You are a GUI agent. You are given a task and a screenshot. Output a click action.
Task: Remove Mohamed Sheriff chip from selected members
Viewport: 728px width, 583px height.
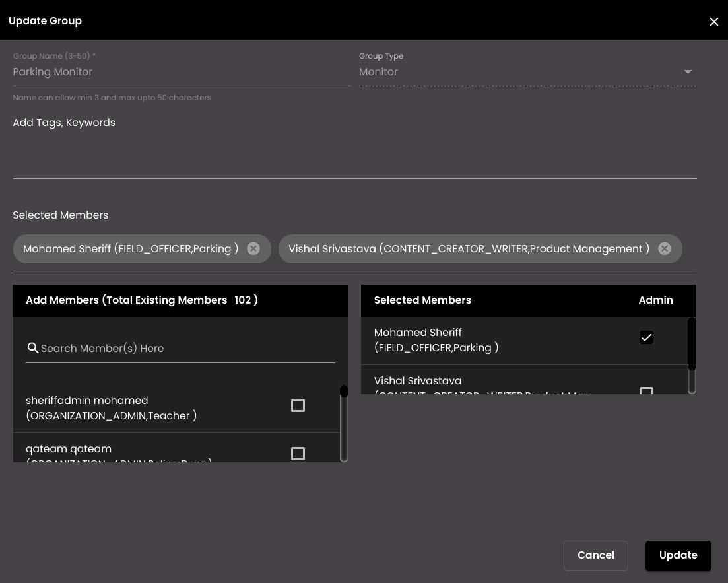click(253, 248)
